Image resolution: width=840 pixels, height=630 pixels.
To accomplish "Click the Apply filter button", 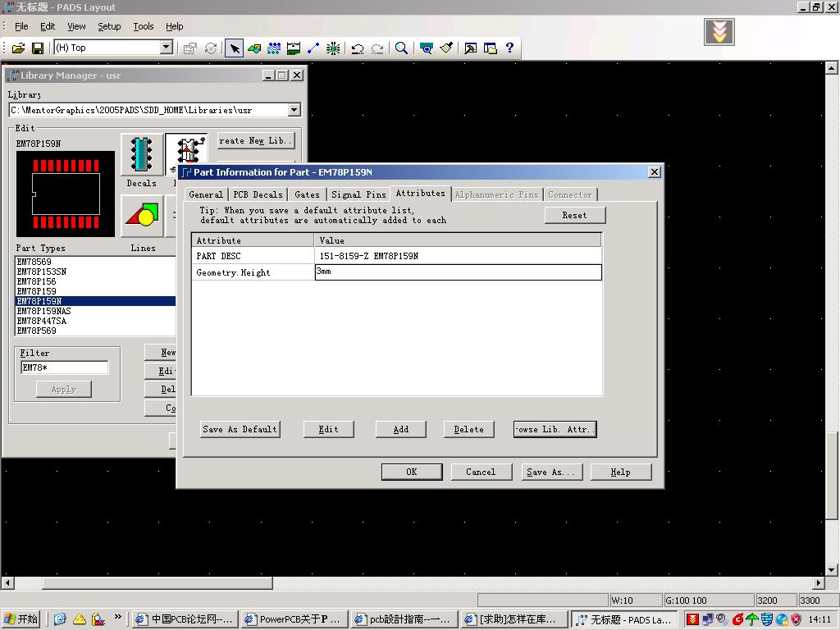I will [x=64, y=390].
